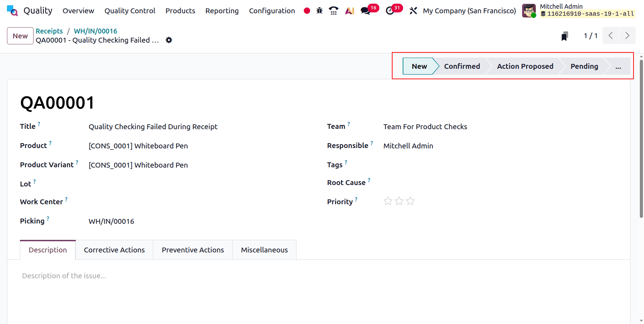Image resolution: width=644 pixels, height=324 pixels.
Task: Click the QA00001 record name heading
Action: tap(57, 103)
